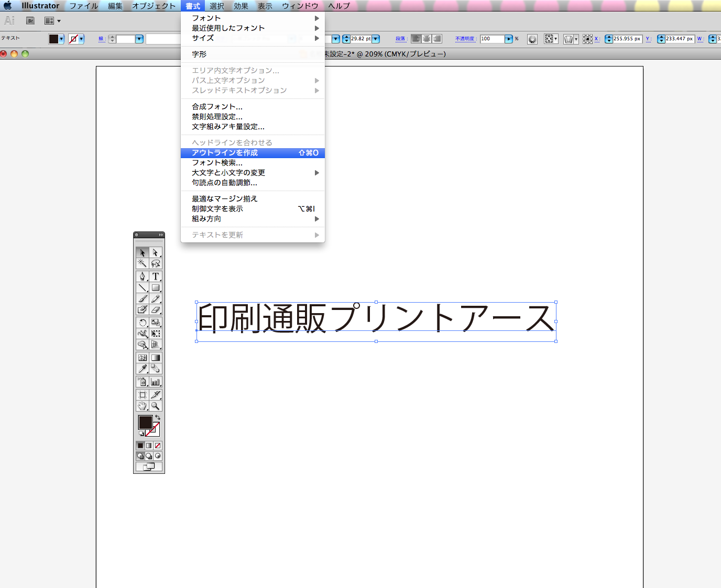This screenshot has width=721, height=588.
Task: Select the Perspective Grid tool
Action: pyautogui.click(x=156, y=345)
